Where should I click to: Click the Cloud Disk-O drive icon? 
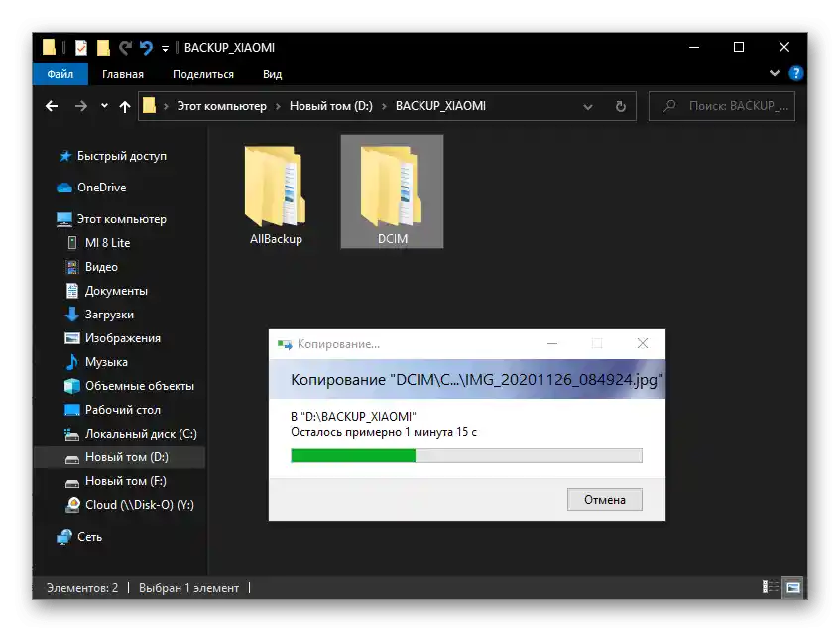pyautogui.click(x=72, y=505)
